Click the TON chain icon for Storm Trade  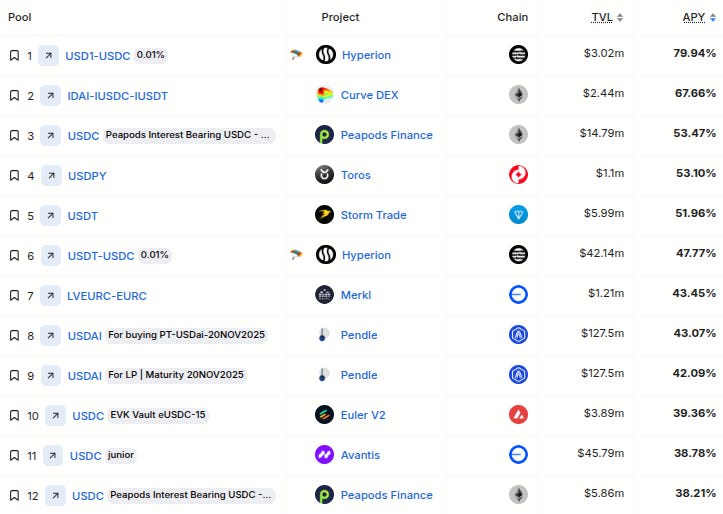click(x=518, y=214)
